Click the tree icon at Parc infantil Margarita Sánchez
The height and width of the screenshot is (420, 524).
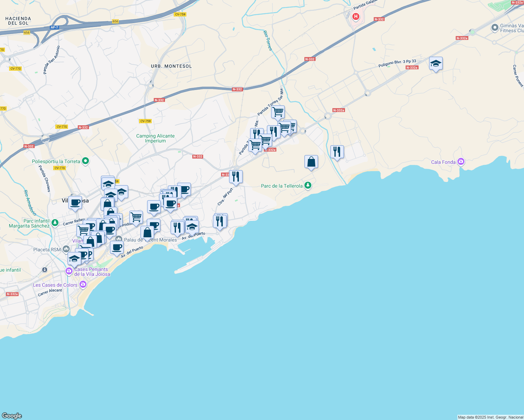pyautogui.click(x=55, y=222)
